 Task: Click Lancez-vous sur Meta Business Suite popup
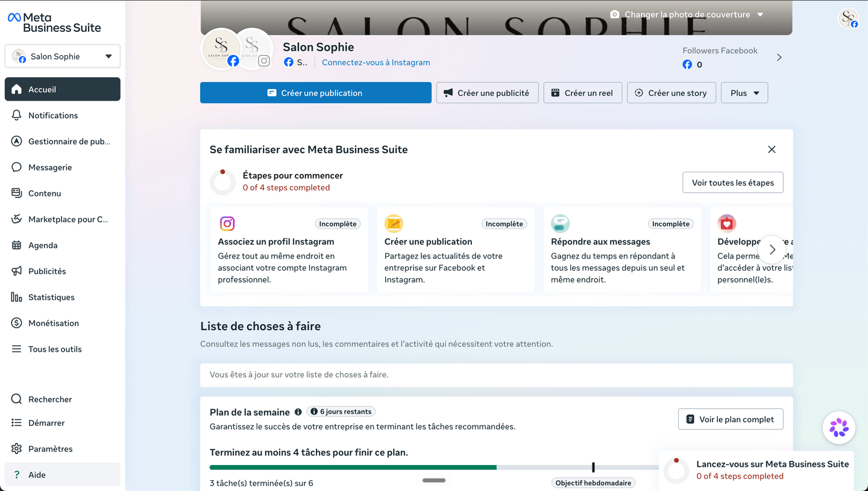coord(756,470)
